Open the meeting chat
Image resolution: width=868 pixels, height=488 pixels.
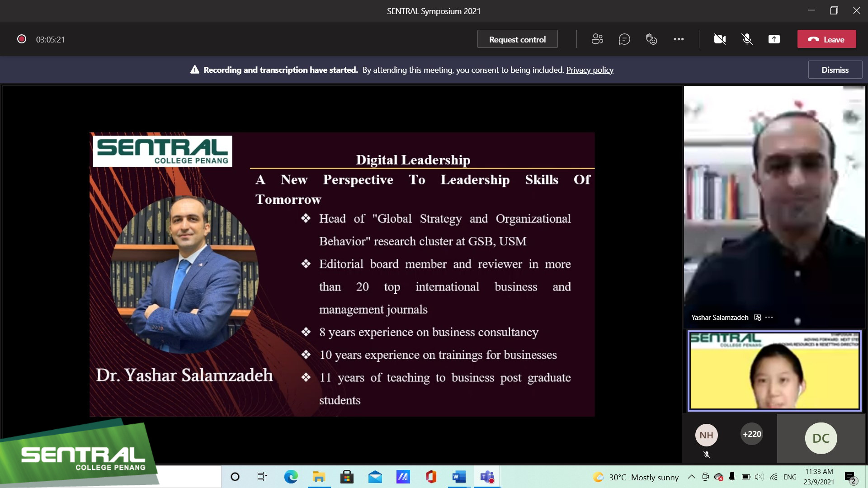(624, 39)
